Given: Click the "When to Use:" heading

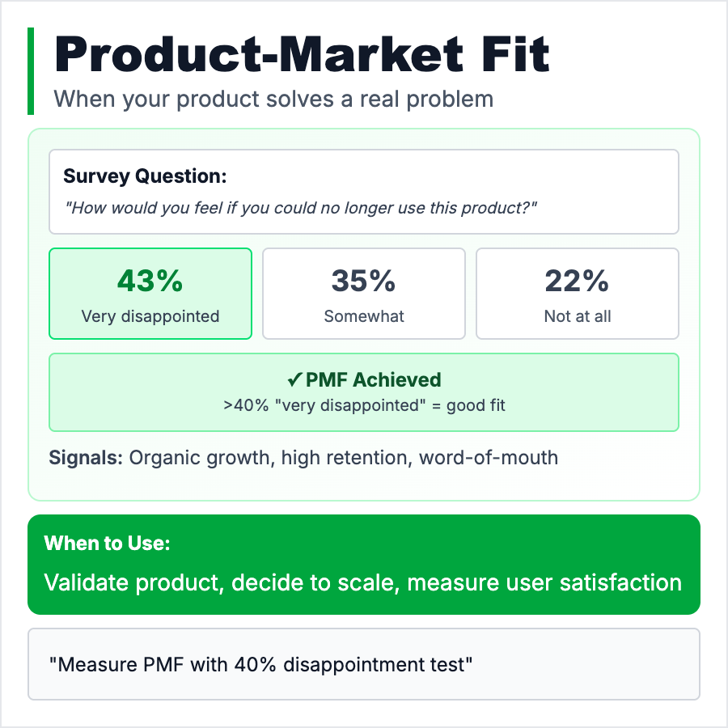Looking at the screenshot, I should 107,544.
